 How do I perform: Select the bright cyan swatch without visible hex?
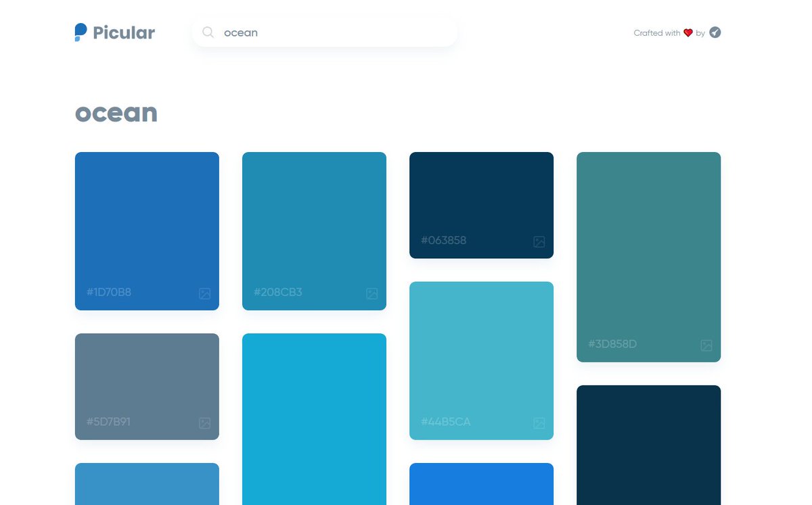click(x=314, y=419)
